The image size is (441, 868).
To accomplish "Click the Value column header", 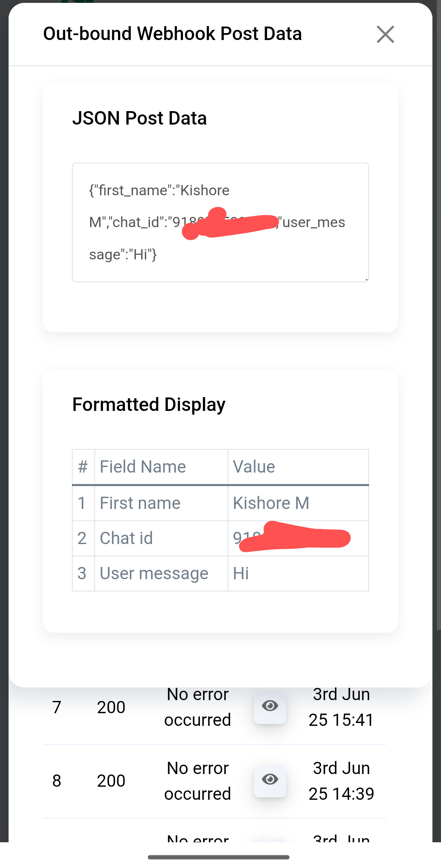I will 254,467.
